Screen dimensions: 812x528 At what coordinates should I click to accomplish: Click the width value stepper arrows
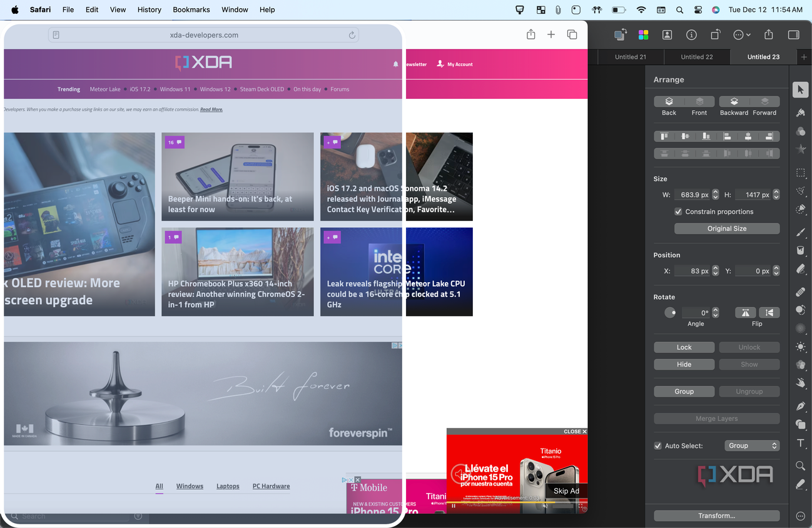coord(716,195)
